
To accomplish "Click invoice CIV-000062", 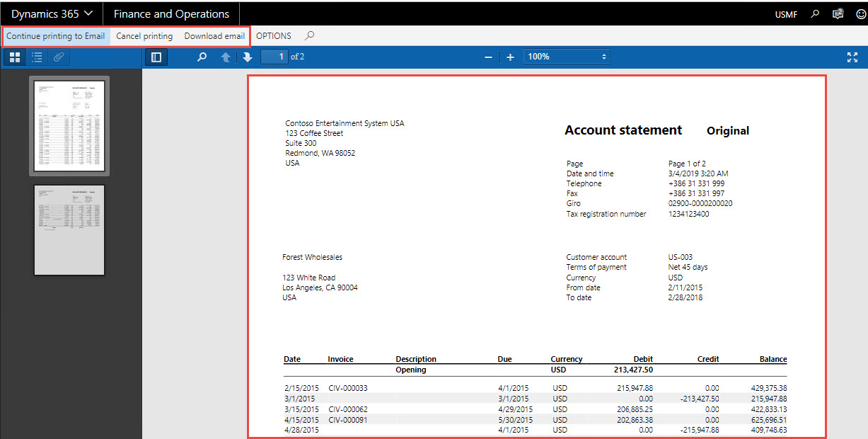I will pos(348,409).
